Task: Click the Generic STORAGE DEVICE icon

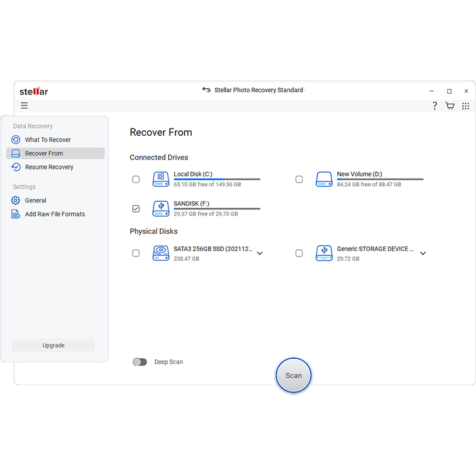Action: [x=324, y=253]
